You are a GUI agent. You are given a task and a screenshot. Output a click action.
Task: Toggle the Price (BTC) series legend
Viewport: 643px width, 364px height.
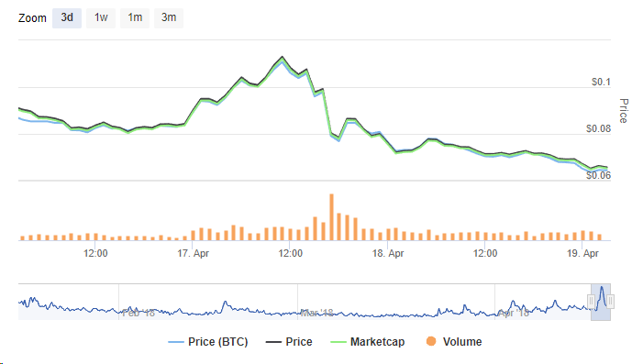coord(217,342)
